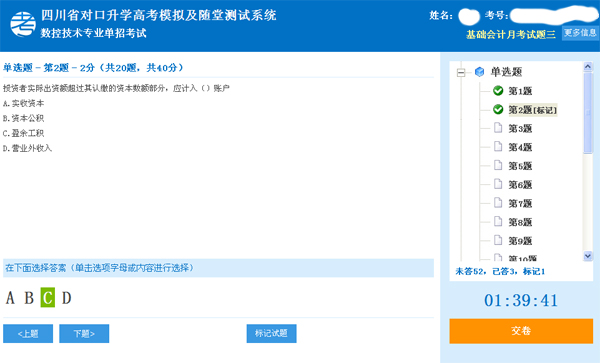Select 第2题[标记] in the question tree
Image resolution: width=600 pixels, height=363 pixels.
pyautogui.click(x=533, y=110)
